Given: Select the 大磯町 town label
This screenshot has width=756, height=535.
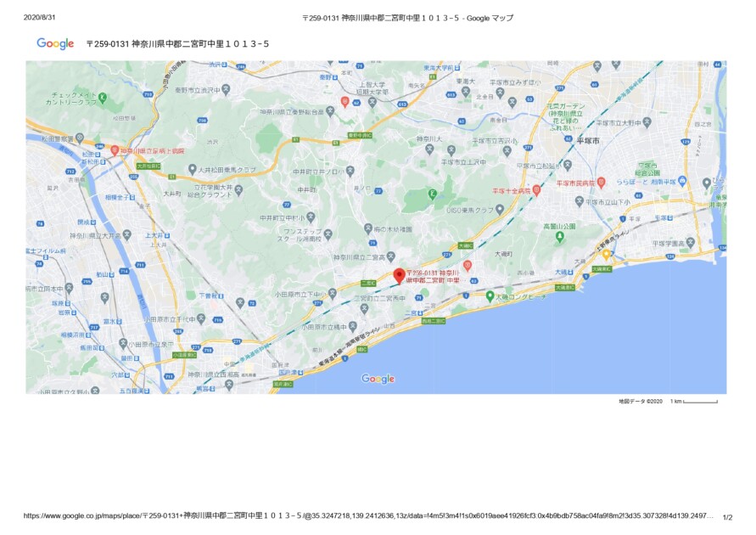Looking at the screenshot, I should [504, 254].
